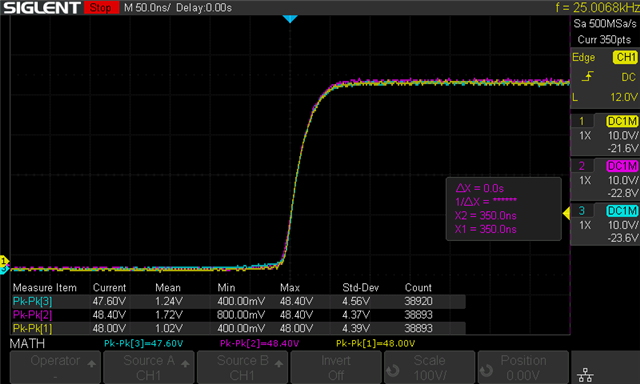Click the SIGLENT logo

pyautogui.click(x=41, y=7)
